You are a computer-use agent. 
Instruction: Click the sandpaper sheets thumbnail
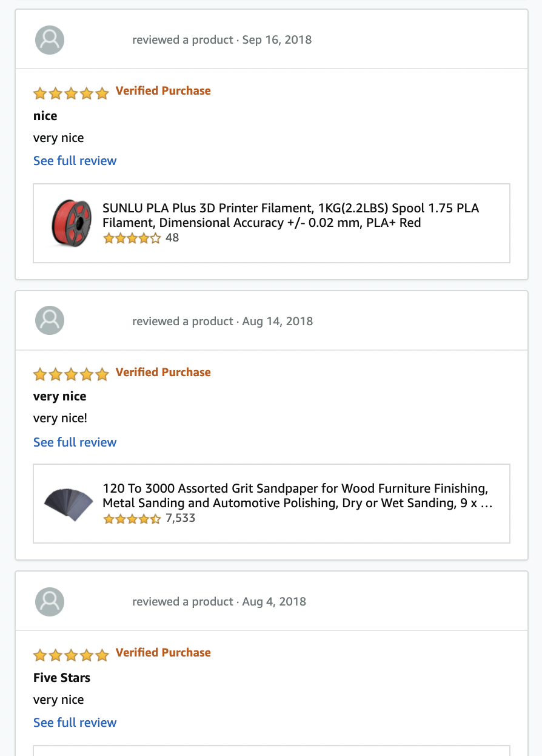point(69,503)
